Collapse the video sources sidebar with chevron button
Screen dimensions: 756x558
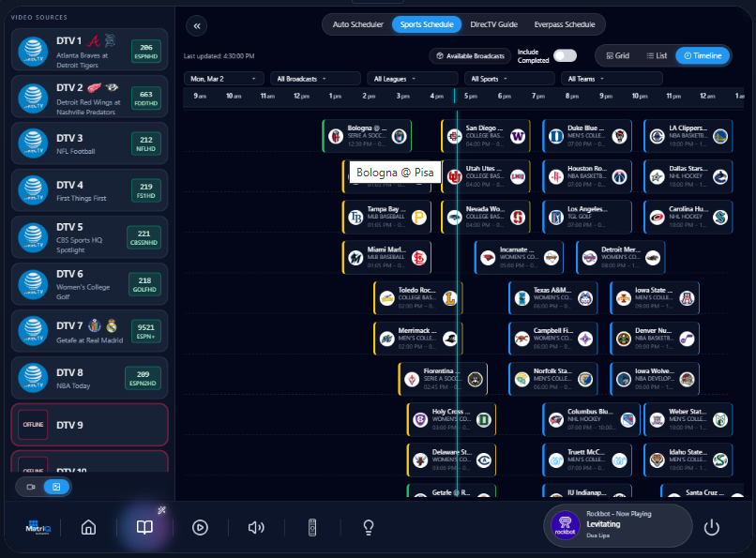pyautogui.click(x=196, y=26)
